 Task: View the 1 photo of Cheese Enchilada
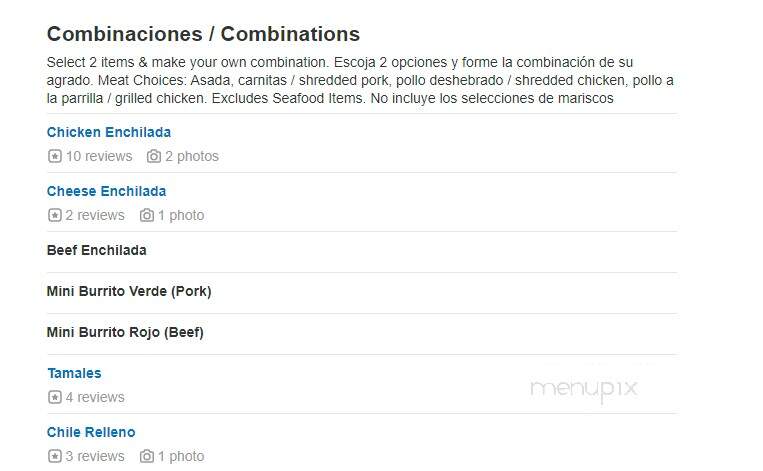[x=181, y=215]
